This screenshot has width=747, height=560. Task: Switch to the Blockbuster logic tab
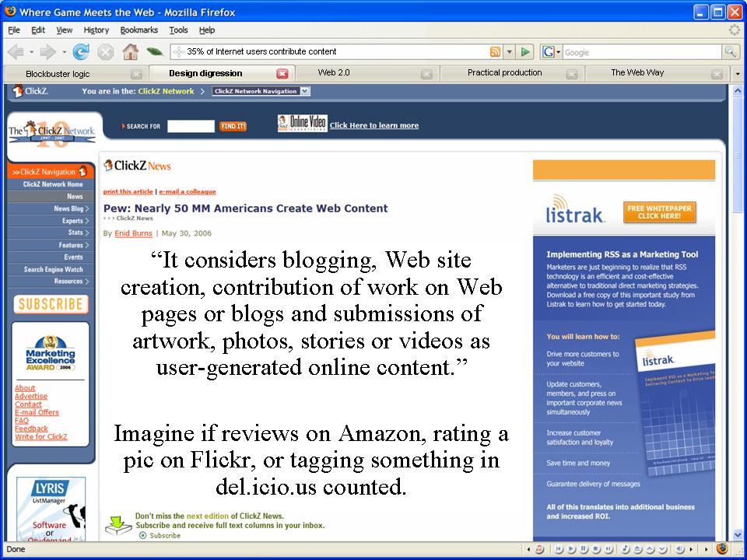click(75, 74)
